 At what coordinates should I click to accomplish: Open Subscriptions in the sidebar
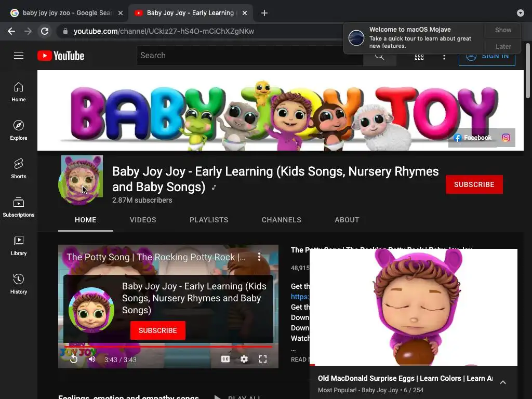19,207
